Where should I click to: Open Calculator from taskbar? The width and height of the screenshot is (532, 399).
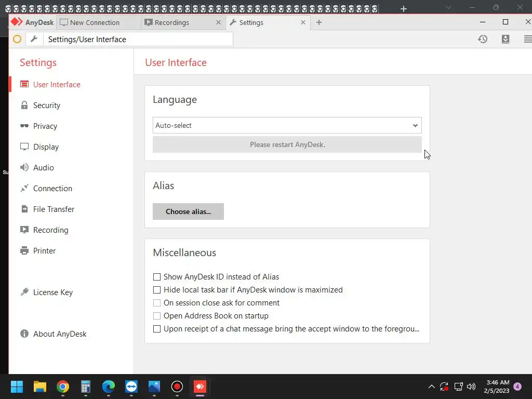pos(86,387)
